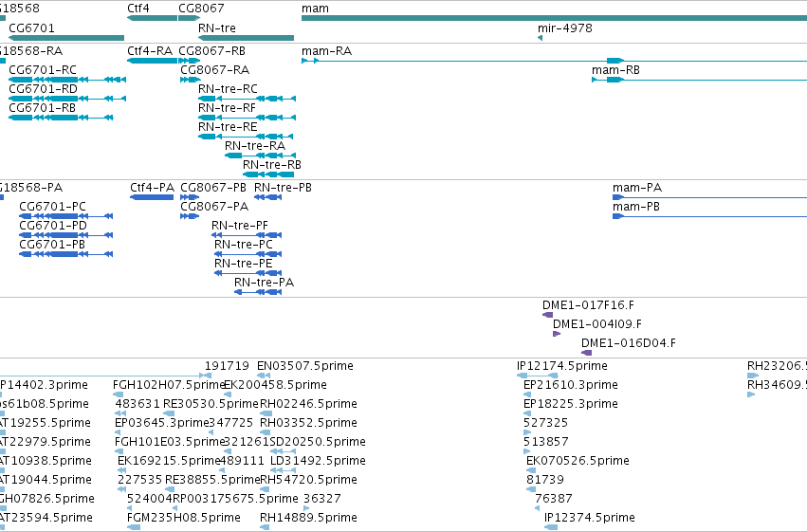Select protein mam-PB

tap(636, 207)
